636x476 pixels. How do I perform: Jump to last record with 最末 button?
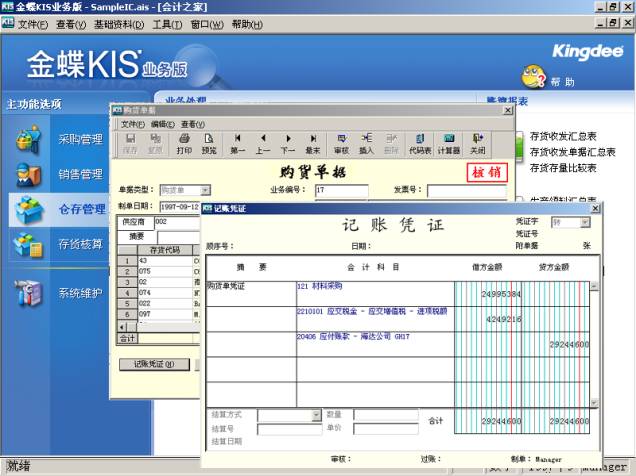click(313, 144)
